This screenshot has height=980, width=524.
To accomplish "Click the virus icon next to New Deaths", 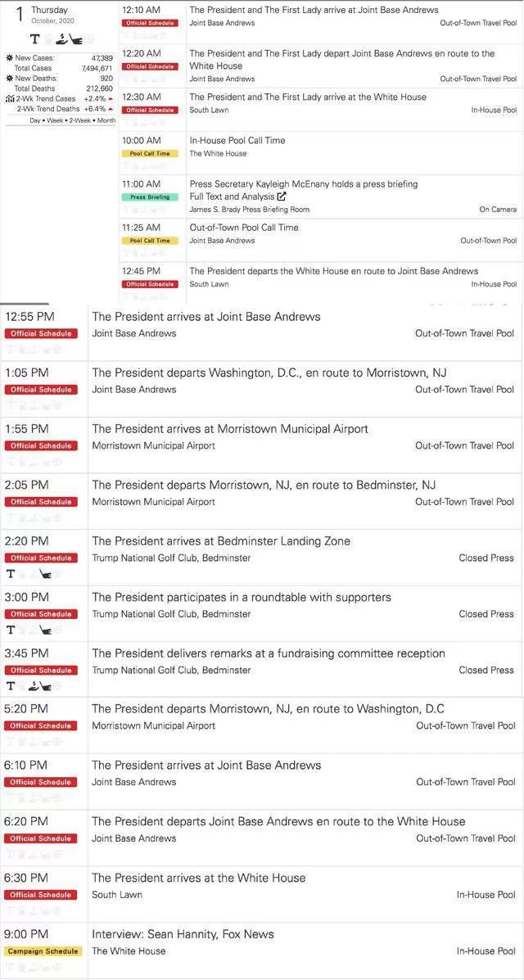I will (x=9, y=78).
